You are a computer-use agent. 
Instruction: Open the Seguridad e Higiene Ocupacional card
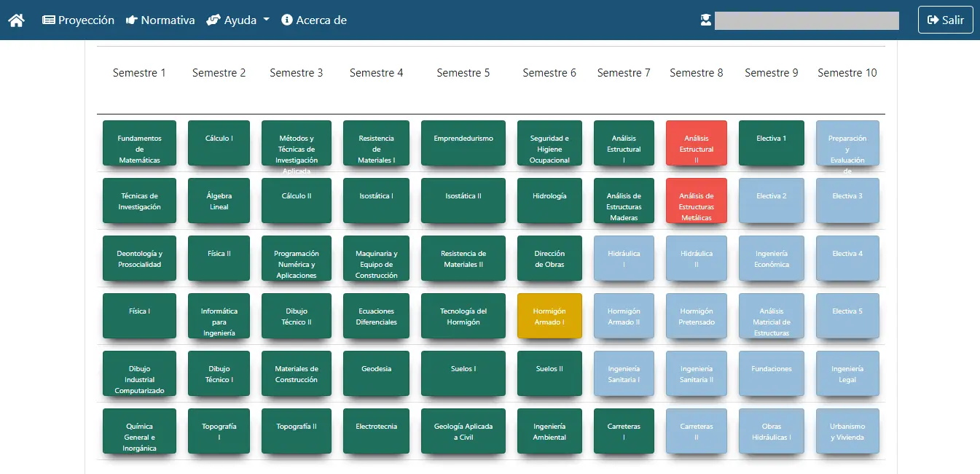[549, 143]
